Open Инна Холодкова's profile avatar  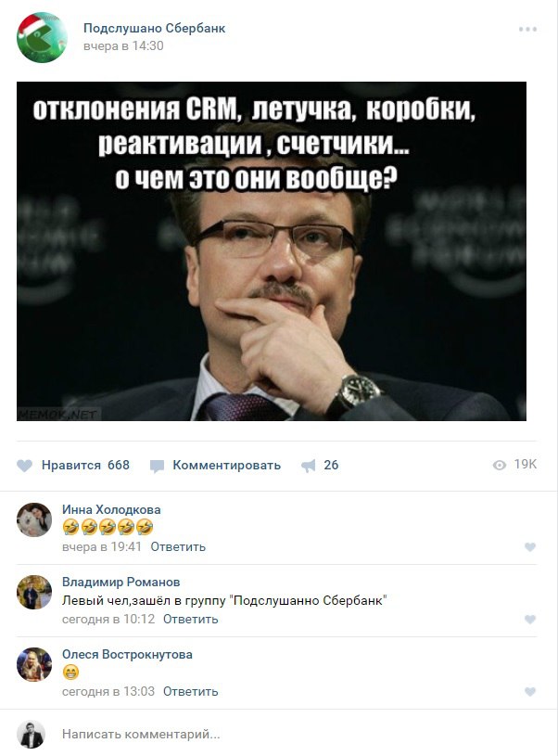34,519
